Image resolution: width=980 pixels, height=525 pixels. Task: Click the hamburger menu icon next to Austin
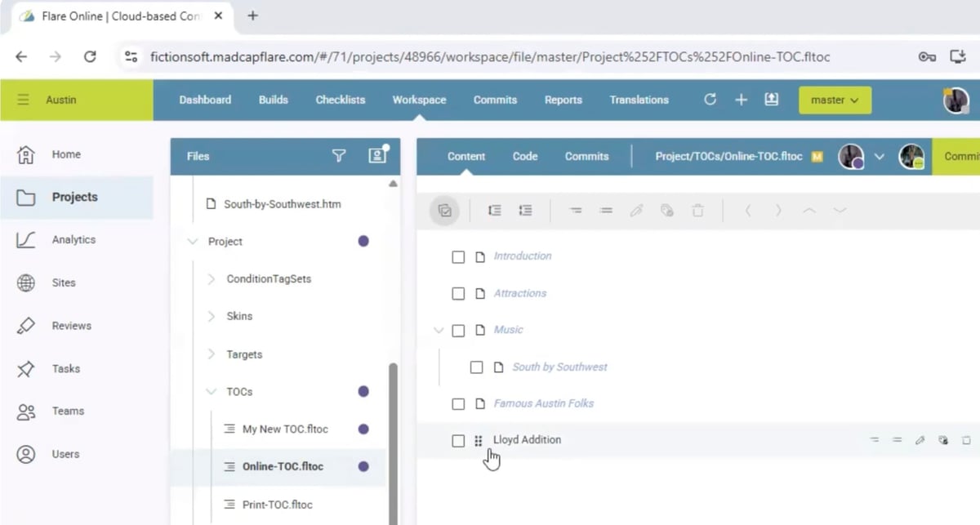(23, 100)
